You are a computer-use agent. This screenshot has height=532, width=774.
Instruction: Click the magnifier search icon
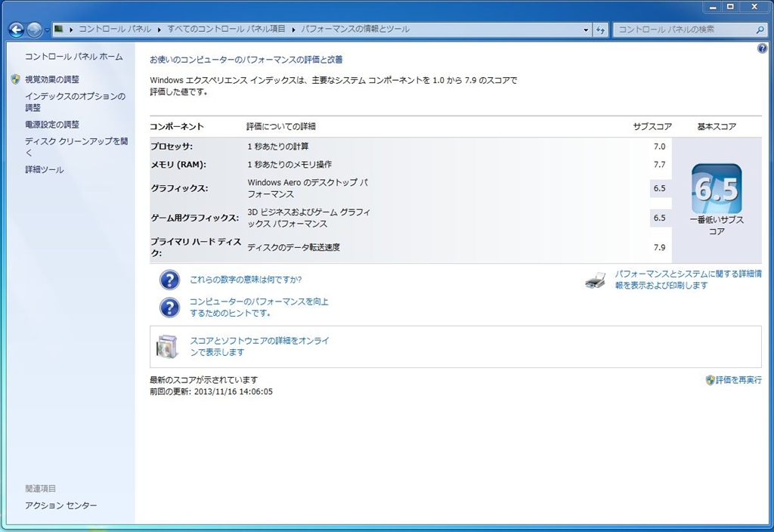tap(760, 29)
